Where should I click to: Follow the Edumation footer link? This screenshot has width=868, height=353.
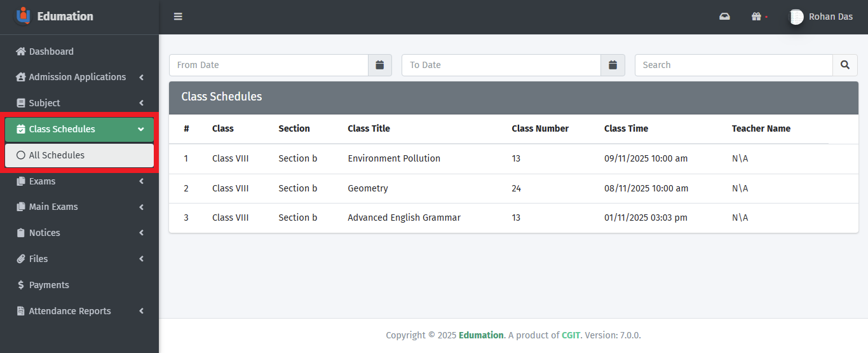pyautogui.click(x=481, y=335)
